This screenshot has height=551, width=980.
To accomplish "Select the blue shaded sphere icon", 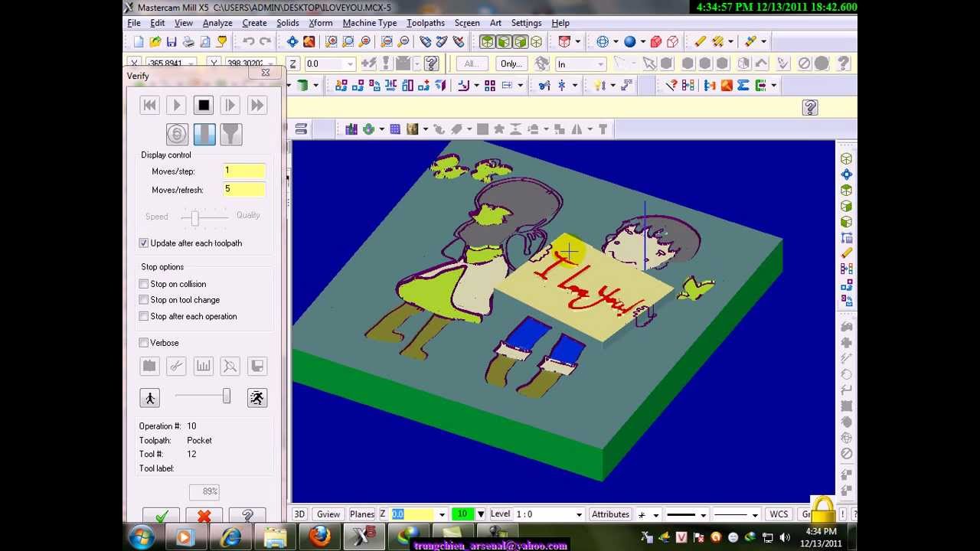I will (x=629, y=42).
